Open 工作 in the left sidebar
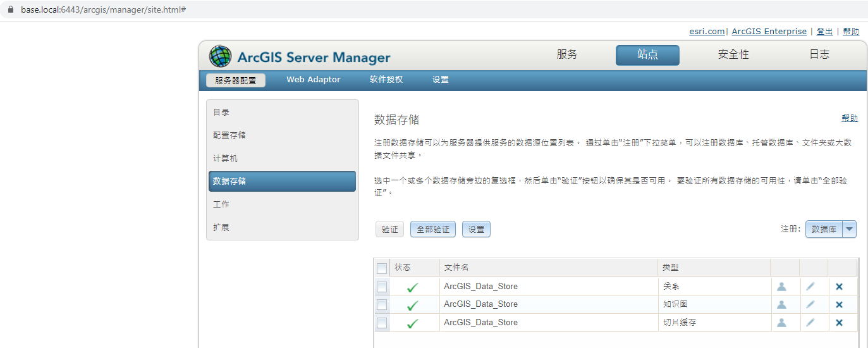This screenshot has height=348, width=868. [x=282, y=204]
